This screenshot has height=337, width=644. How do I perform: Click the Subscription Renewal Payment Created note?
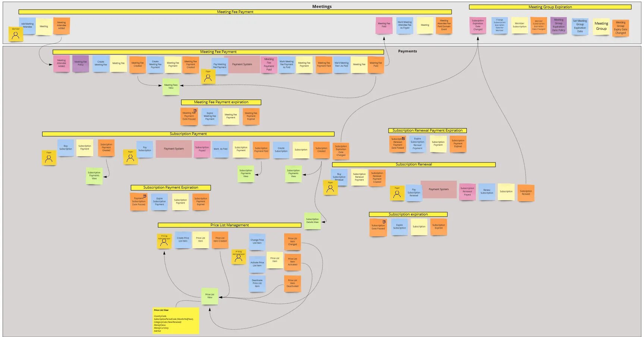377,177
